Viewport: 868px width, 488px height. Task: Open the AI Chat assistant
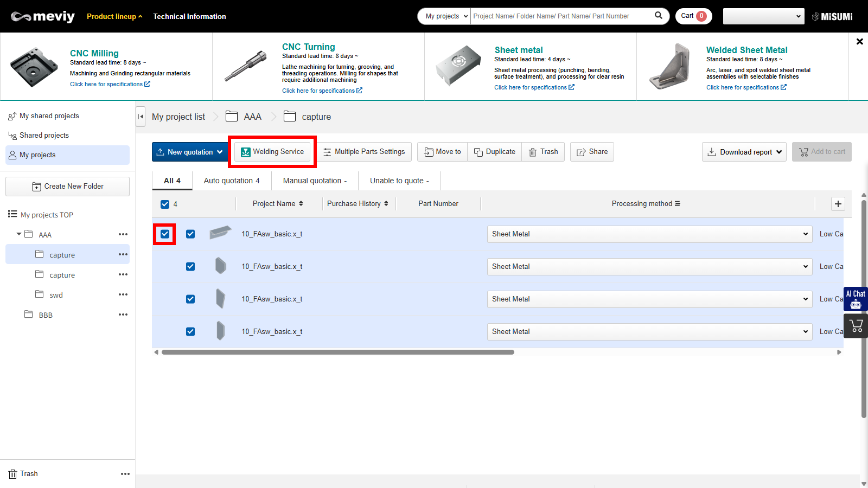tap(856, 299)
